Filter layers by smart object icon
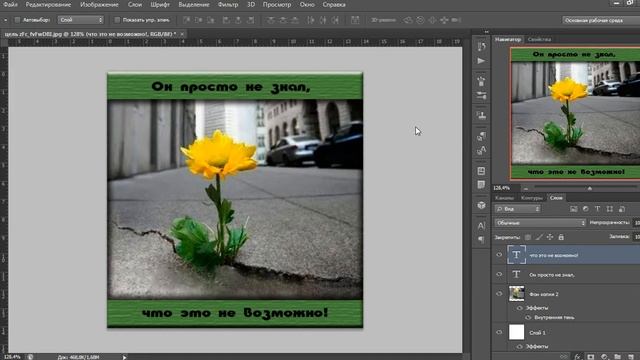 622,209
